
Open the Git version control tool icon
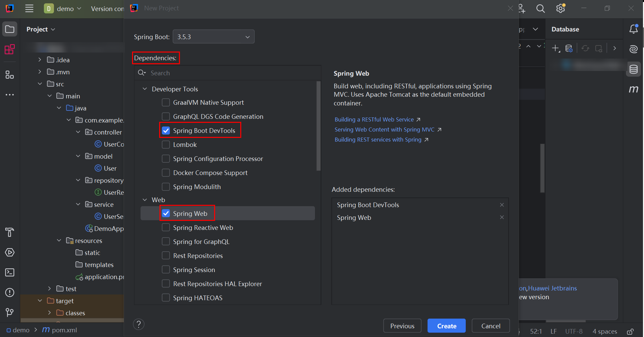(x=10, y=313)
